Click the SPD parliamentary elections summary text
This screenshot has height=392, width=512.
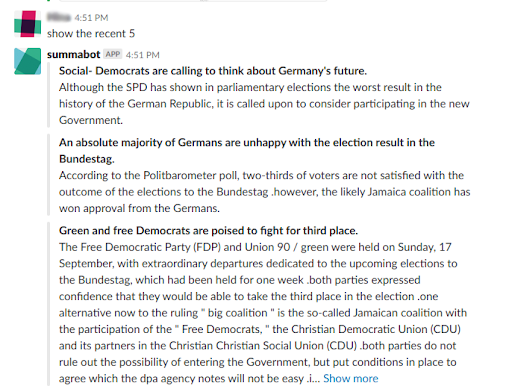[x=264, y=104]
